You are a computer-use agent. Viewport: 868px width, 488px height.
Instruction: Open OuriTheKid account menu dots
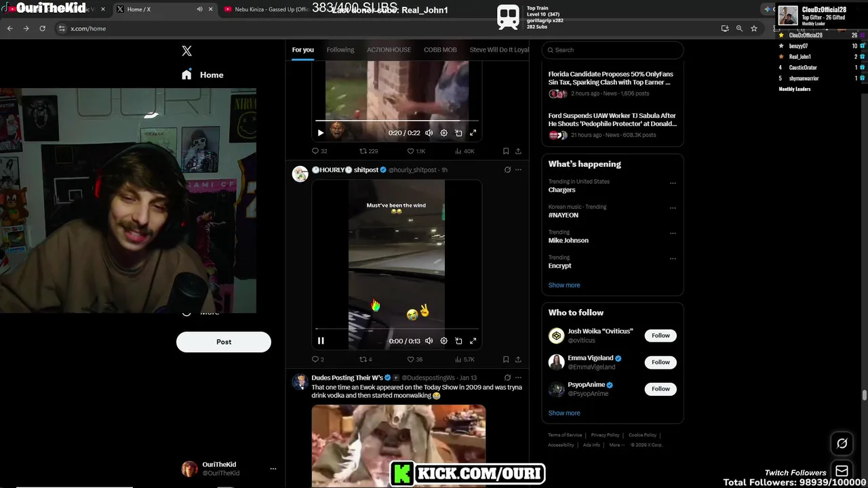273,468
